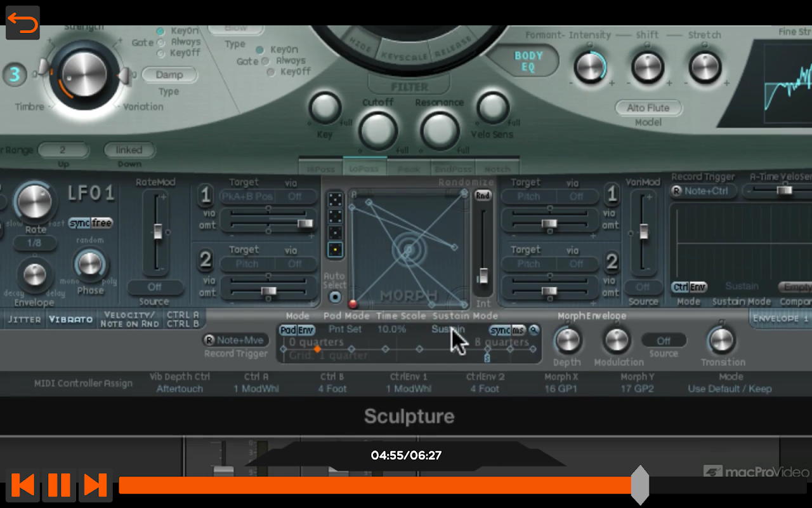The width and height of the screenshot is (812, 508).
Task: Select the LoPass filter tab
Action: (364, 169)
